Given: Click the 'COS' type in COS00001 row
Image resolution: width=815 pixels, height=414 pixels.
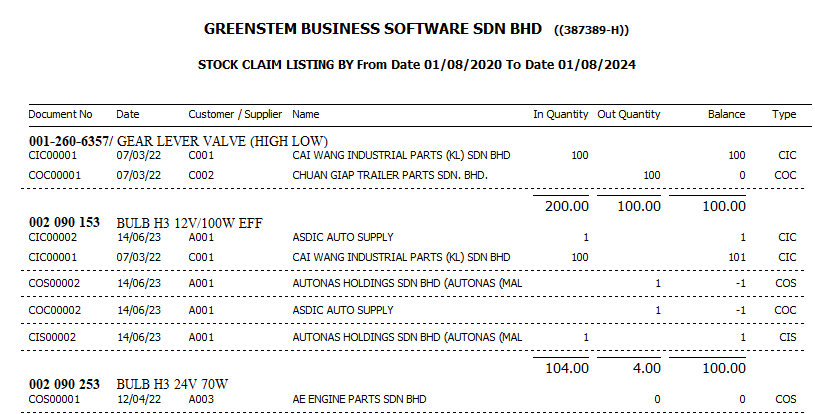Looking at the screenshot, I should 785,399.
